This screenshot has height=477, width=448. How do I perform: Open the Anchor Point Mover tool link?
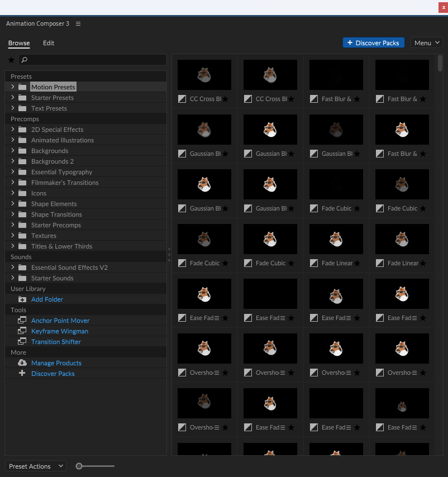point(60,321)
